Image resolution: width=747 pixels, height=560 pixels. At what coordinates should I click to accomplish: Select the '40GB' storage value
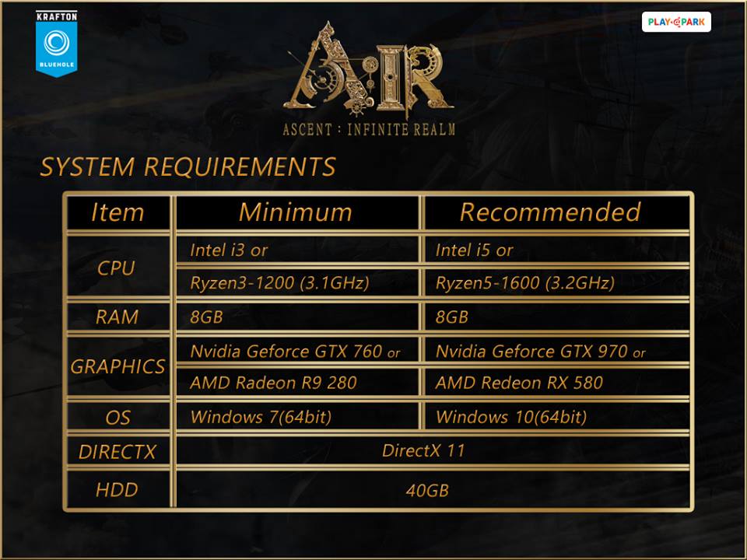(427, 491)
